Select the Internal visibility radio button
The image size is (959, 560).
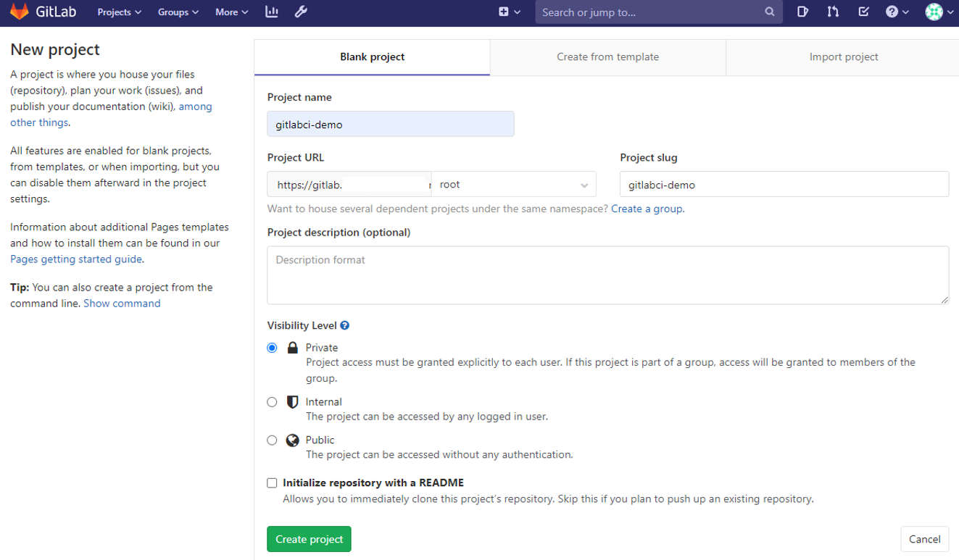pyautogui.click(x=272, y=402)
